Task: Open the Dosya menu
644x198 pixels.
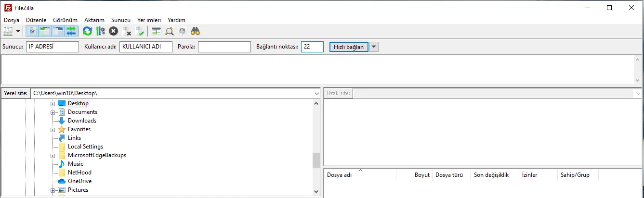Action: click(12, 20)
